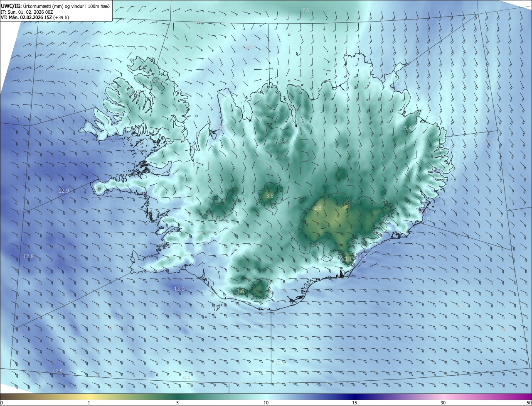The width and height of the screenshot is (532, 406).
Task: Click the 12.9 value west of Snæfellsnes
Action: (64, 191)
